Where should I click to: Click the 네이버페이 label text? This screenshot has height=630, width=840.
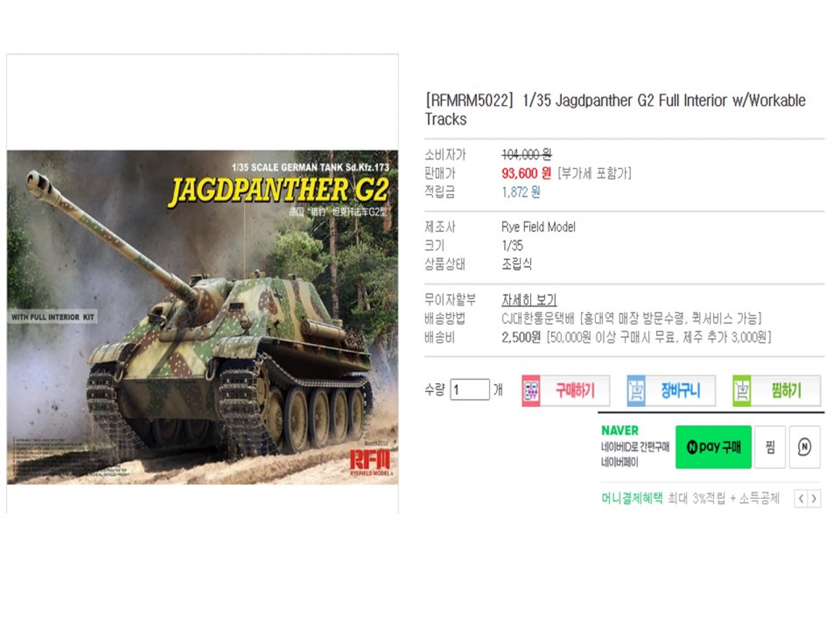[x=620, y=463]
